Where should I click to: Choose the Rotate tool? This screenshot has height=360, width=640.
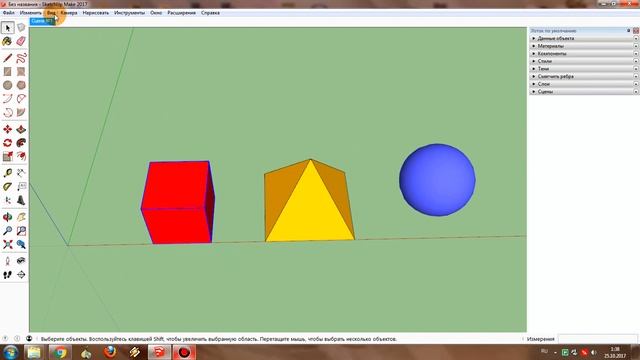[7, 143]
